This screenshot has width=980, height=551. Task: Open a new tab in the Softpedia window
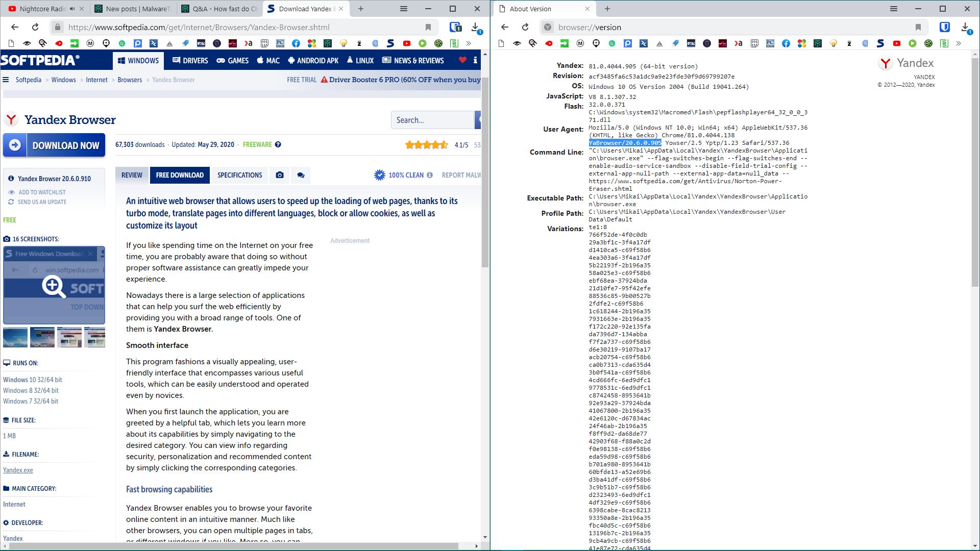click(x=361, y=9)
